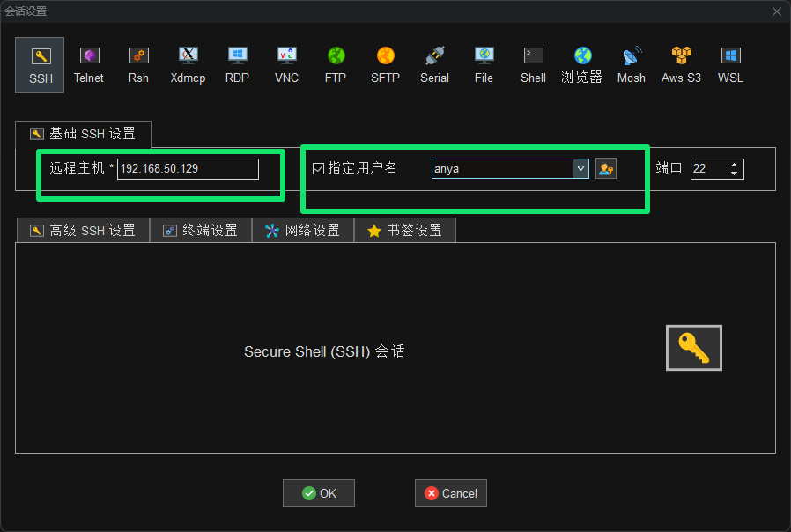Switch to VNC session type

coord(286,64)
